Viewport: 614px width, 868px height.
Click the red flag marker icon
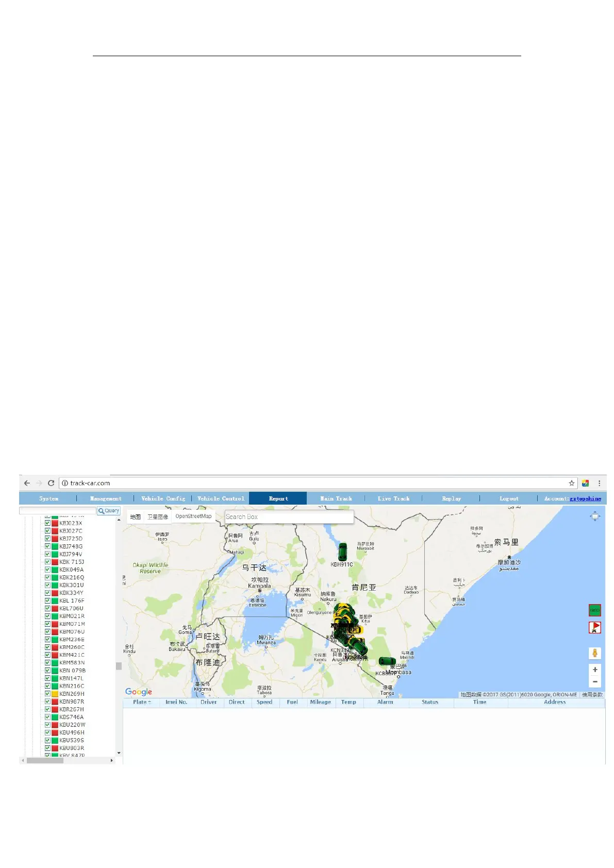(595, 627)
